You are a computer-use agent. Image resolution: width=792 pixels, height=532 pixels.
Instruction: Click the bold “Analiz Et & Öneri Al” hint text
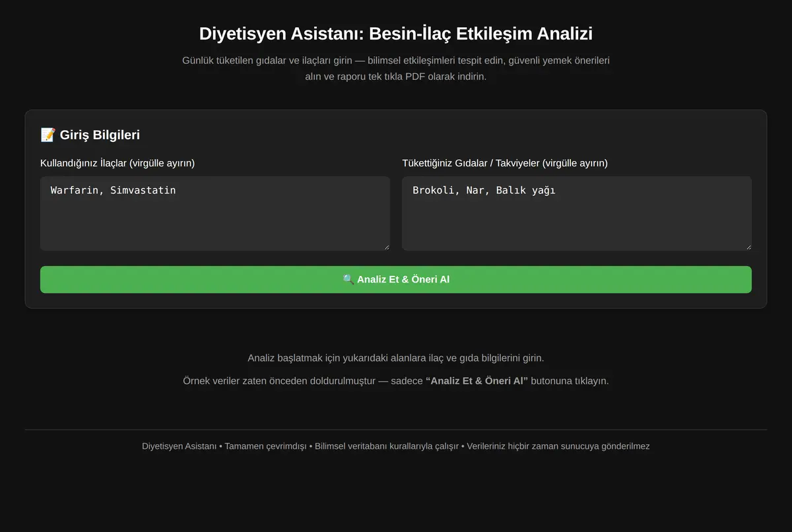pyautogui.click(x=477, y=381)
